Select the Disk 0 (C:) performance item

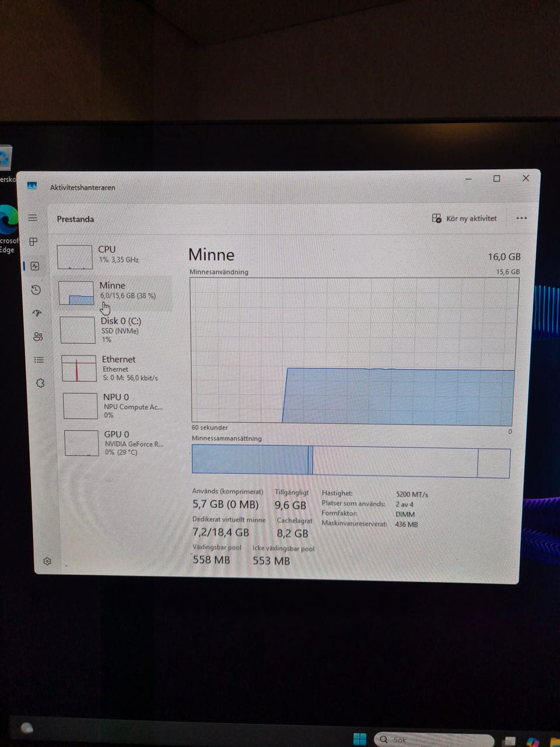tap(116, 330)
